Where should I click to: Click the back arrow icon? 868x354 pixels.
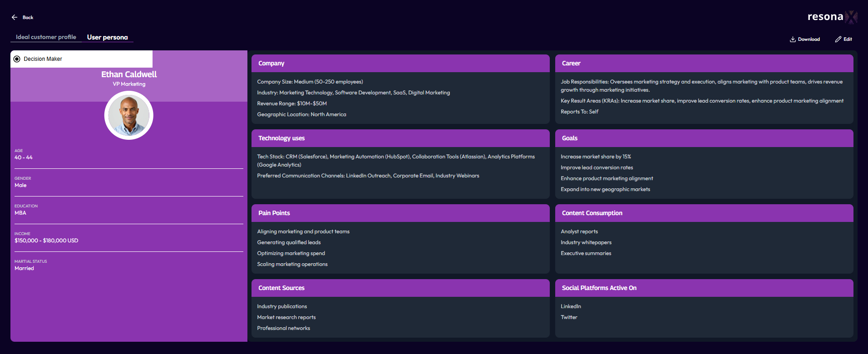tap(15, 17)
